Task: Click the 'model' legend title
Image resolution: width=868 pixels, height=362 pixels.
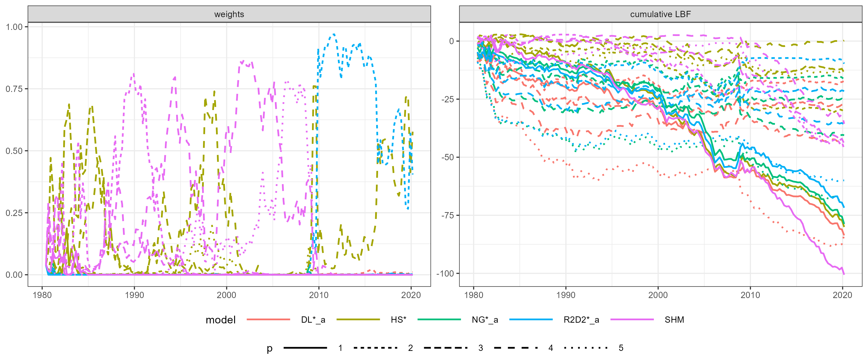Action: [220, 320]
